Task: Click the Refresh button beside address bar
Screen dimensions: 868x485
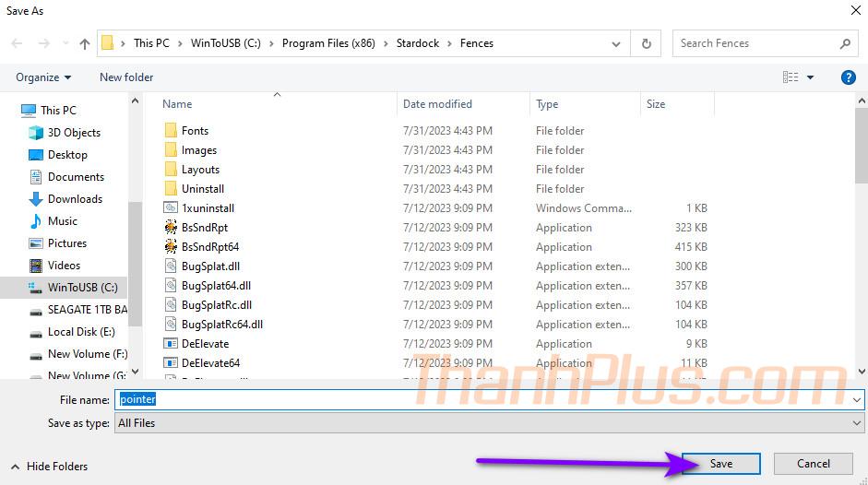Action: point(646,43)
